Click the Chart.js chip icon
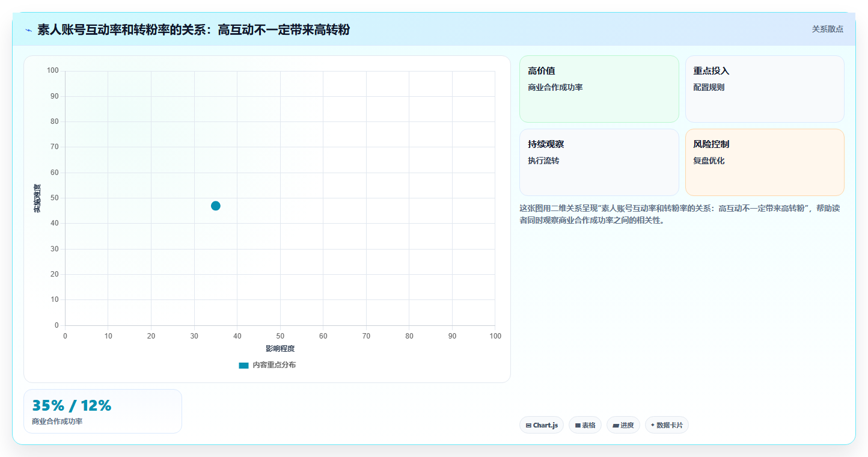The height and width of the screenshot is (457, 868). [528, 425]
